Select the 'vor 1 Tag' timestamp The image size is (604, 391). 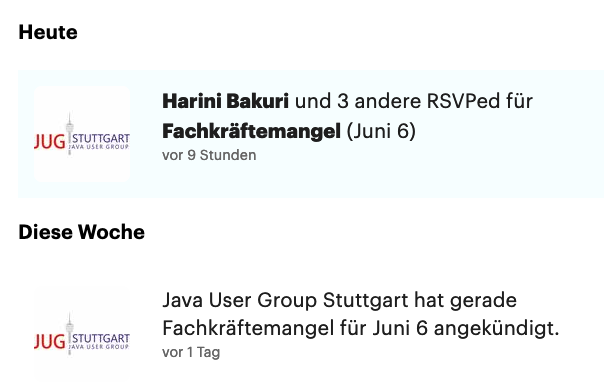click(x=191, y=352)
